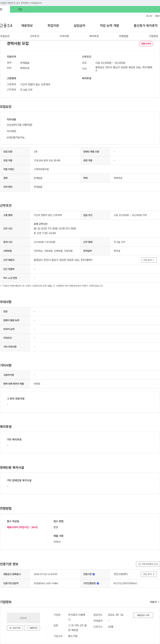Click the 천안고용센터 text
Image resolution: width=160 pixels, height=644 pixels.
coord(121,574)
